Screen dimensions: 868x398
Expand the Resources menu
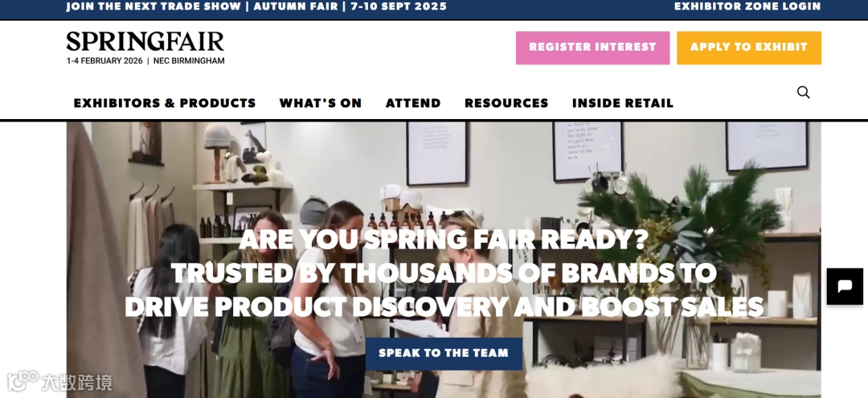(x=506, y=103)
